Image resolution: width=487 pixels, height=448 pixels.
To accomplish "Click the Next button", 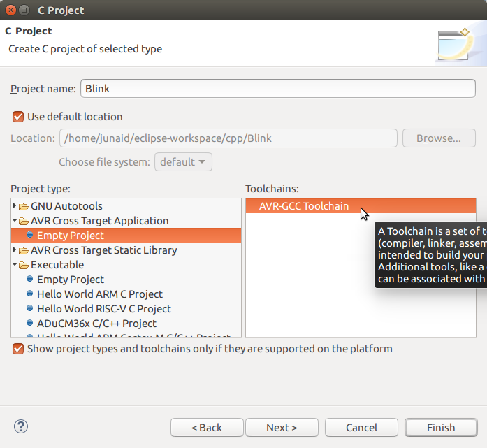I will point(282,427).
